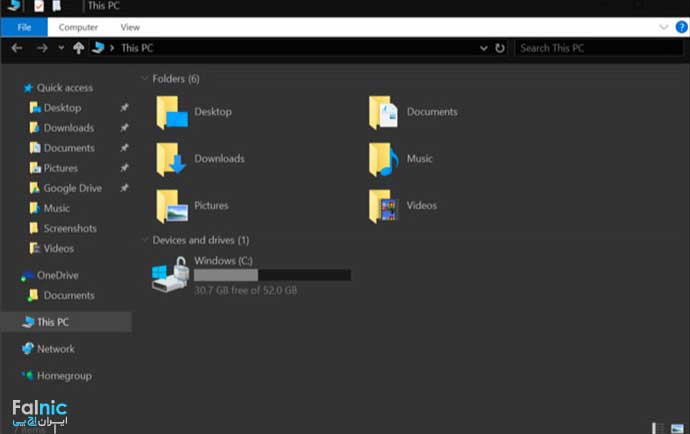Click the Back navigation arrow

tap(17, 48)
